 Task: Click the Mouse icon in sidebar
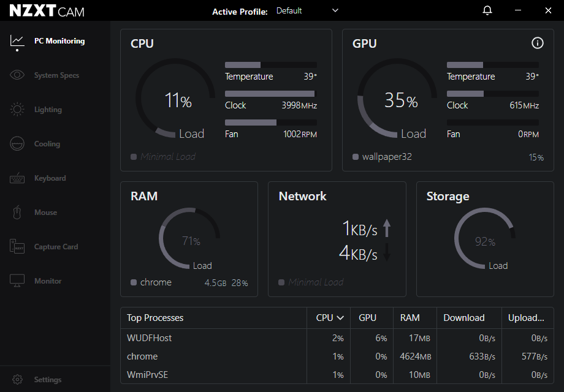coord(17,213)
